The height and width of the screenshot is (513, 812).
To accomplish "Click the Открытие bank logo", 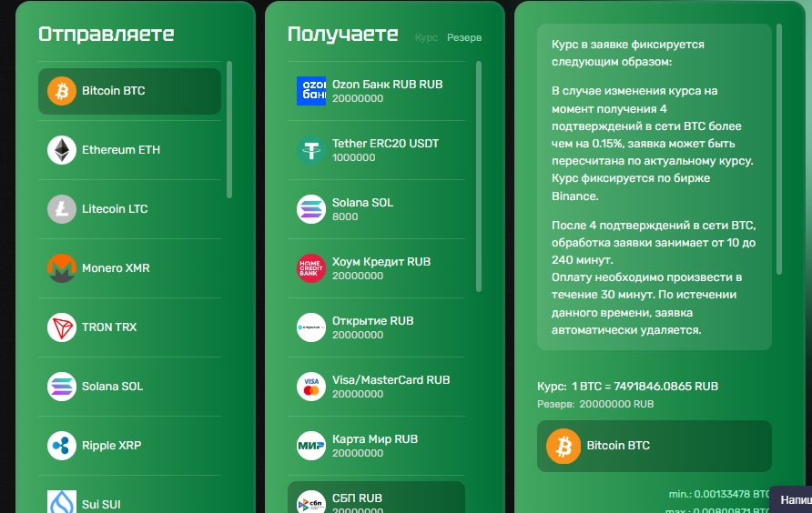I will click(311, 327).
